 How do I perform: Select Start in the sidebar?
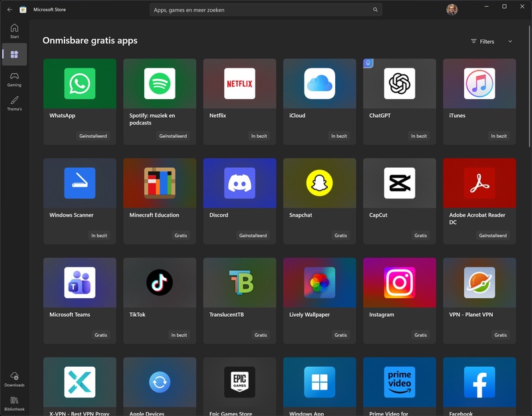pyautogui.click(x=14, y=30)
